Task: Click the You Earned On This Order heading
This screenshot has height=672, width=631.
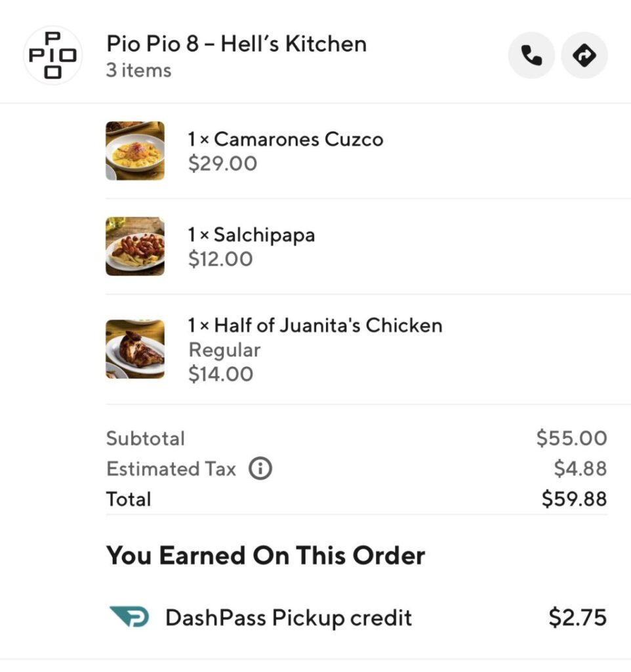Action: tap(266, 556)
